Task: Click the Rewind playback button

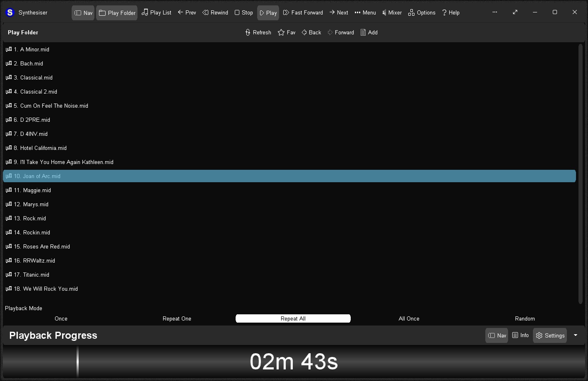Action: pyautogui.click(x=215, y=13)
